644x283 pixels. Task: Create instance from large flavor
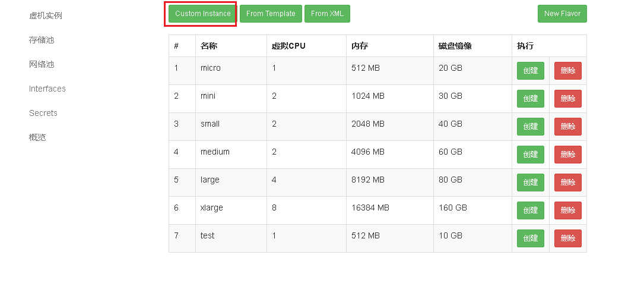pos(530,183)
